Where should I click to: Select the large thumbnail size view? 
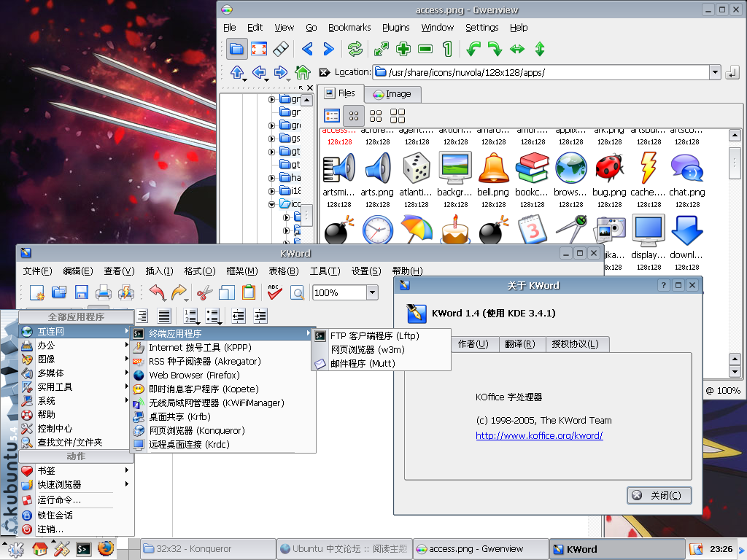(x=398, y=116)
